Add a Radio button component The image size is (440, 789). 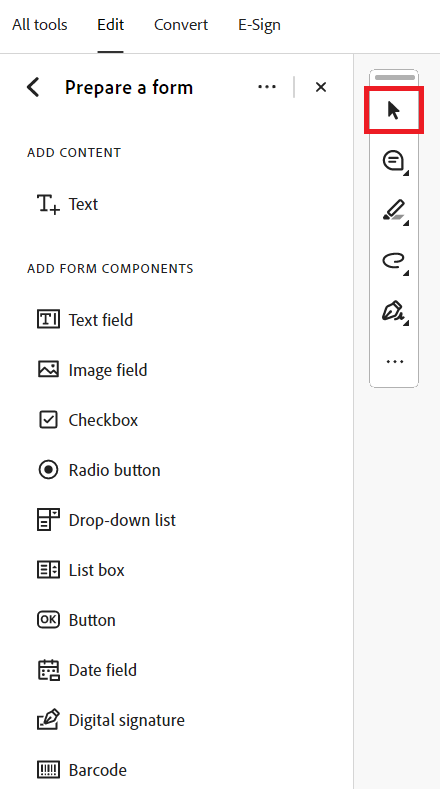point(99,470)
